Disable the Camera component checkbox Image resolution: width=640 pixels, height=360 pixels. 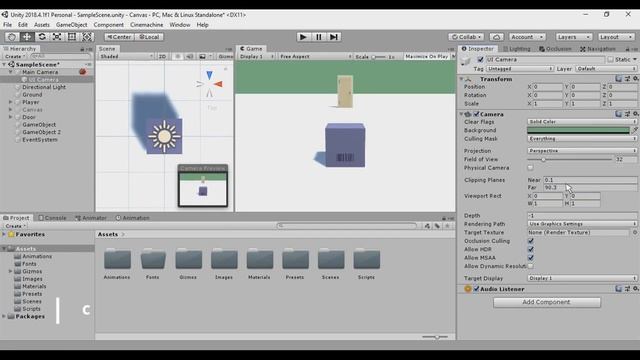pyautogui.click(x=476, y=114)
